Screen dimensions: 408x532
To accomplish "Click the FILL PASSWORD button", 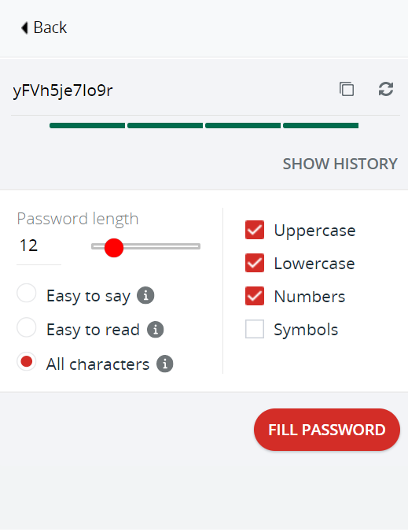I will (327, 430).
